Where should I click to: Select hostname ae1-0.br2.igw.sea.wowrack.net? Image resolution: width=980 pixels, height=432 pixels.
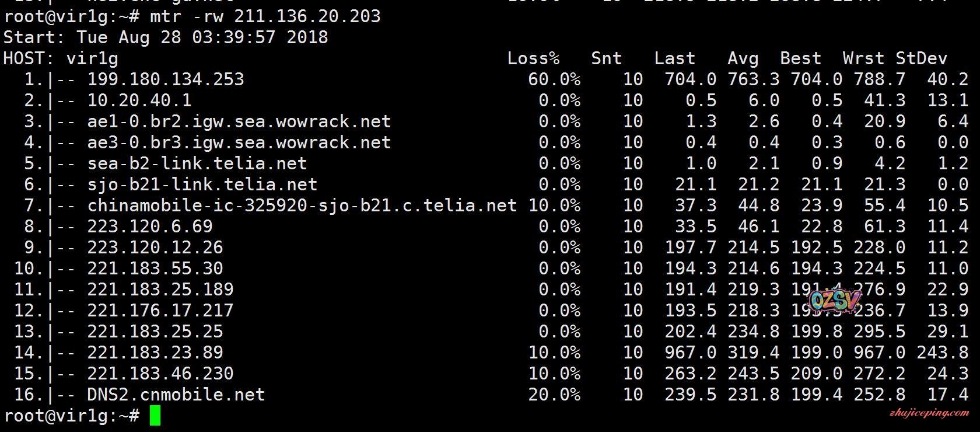click(239, 121)
